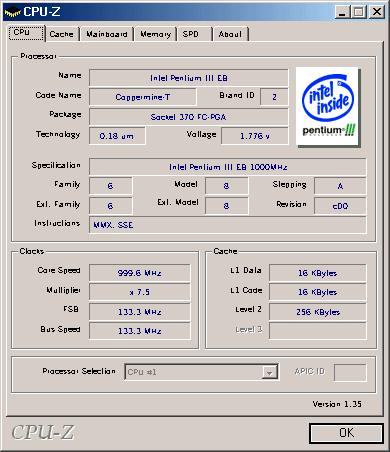Click the FSB value '133.3 MHz'
The width and height of the screenshot is (390, 452).
[140, 312]
